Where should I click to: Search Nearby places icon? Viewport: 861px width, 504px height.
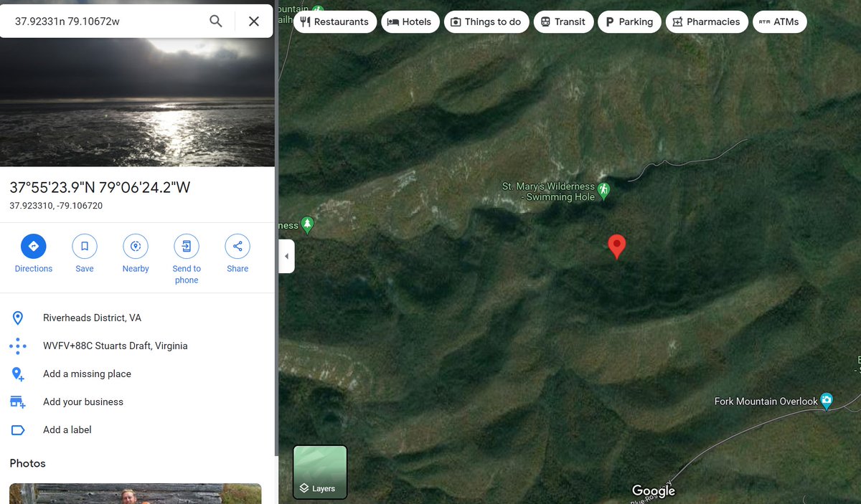(136, 247)
